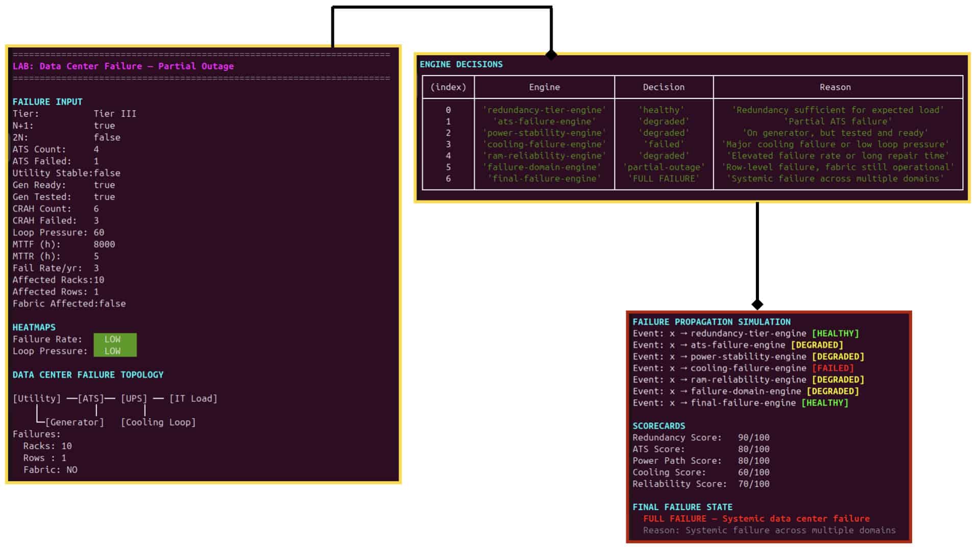The height and width of the screenshot is (551, 980).
Task: Click the SCORECARDS section heading
Action: tap(658, 426)
